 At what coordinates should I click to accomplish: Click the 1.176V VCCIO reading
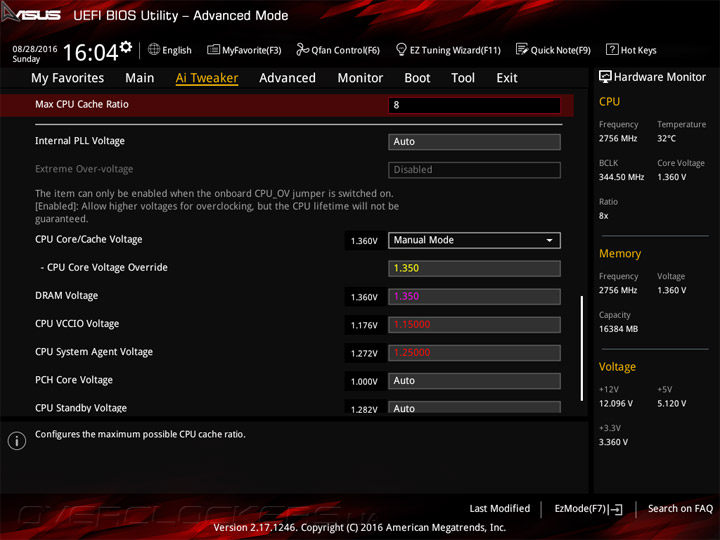[x=364, y=325]
